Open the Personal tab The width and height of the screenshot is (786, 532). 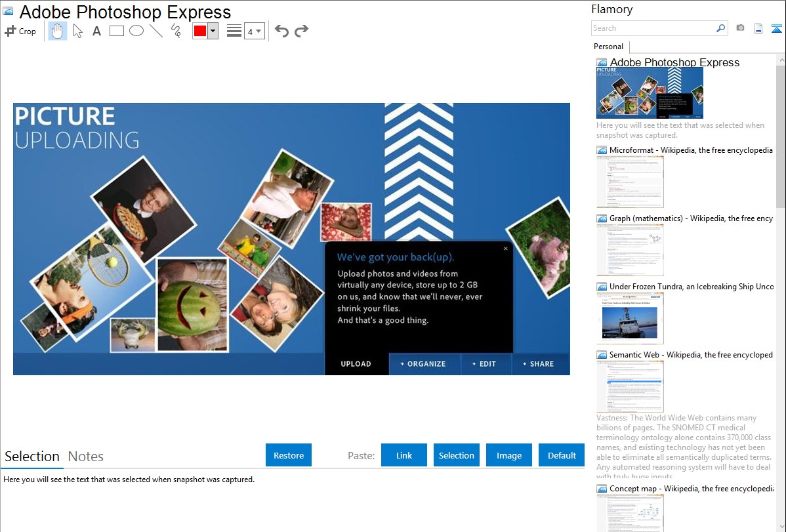pos(609,47)
